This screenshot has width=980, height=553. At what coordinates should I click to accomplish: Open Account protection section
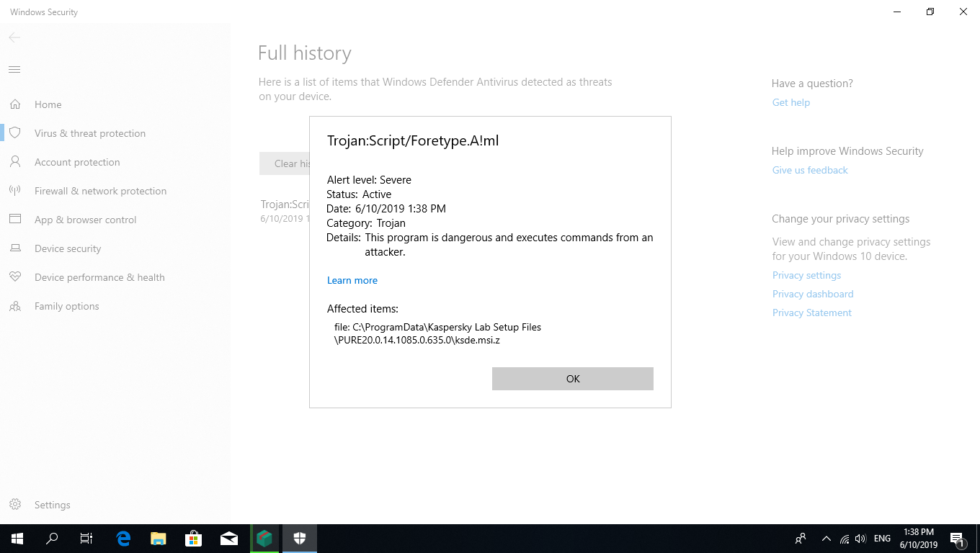coord(77,162)
